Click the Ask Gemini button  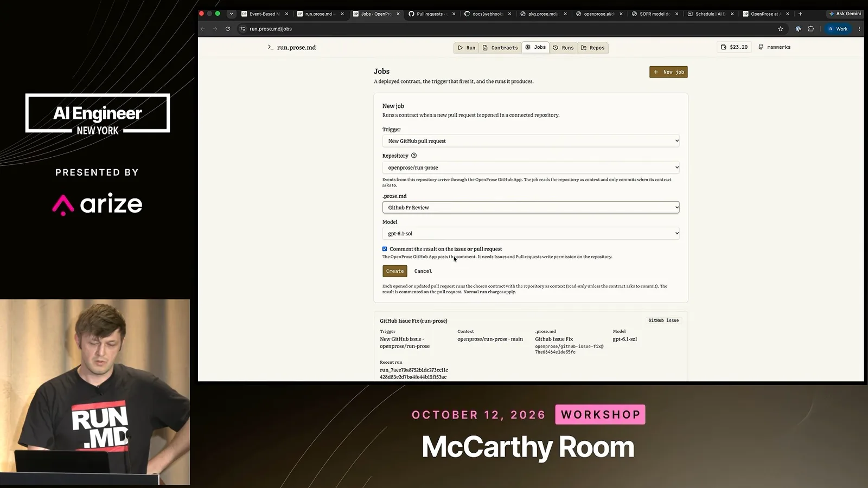pos(845,14)
